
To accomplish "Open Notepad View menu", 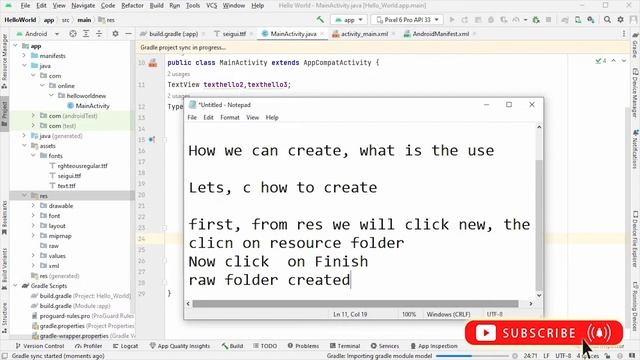I will (252, 118).
